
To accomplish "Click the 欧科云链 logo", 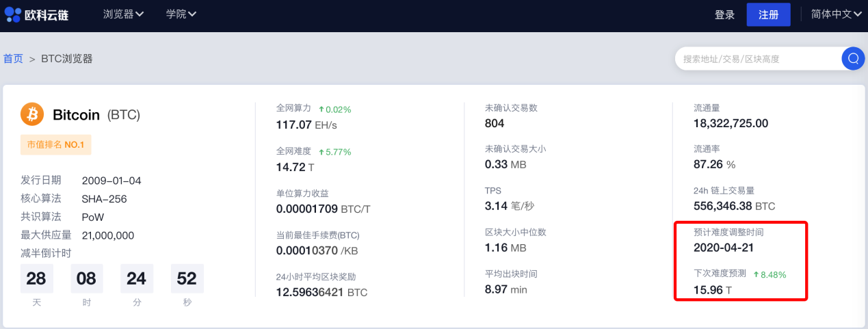I will [x=37, y=14].
